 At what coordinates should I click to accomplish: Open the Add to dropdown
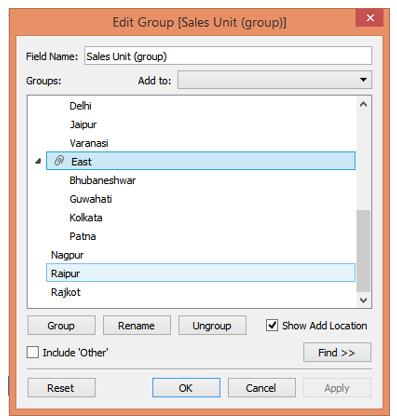tap(275, 80)
